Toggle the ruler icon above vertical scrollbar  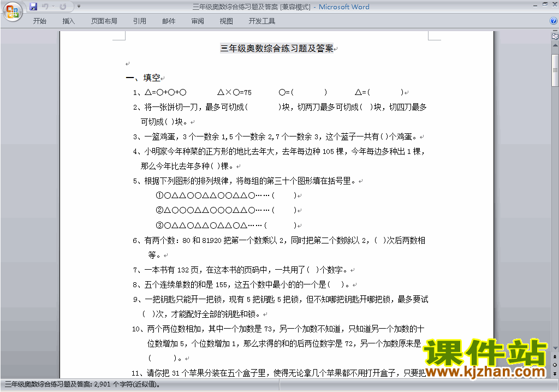[555, 36]
